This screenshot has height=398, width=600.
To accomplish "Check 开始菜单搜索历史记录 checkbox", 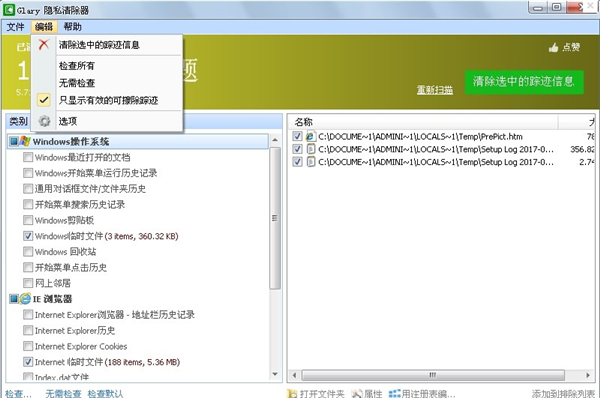I will point(28,204).
